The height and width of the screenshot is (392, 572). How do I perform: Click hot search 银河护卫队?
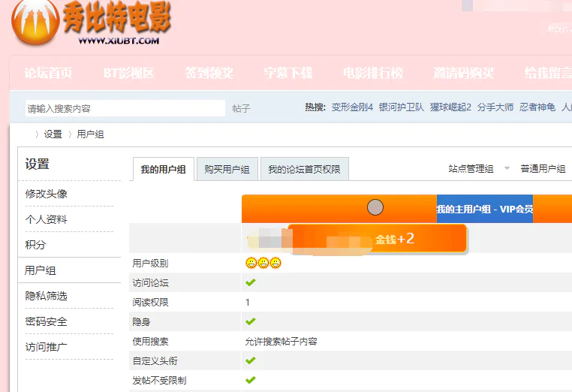[402, 107]
